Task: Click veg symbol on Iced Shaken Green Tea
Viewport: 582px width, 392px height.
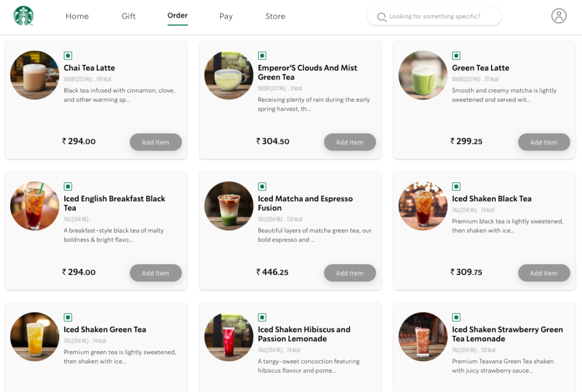Action: tap(68, 317)
